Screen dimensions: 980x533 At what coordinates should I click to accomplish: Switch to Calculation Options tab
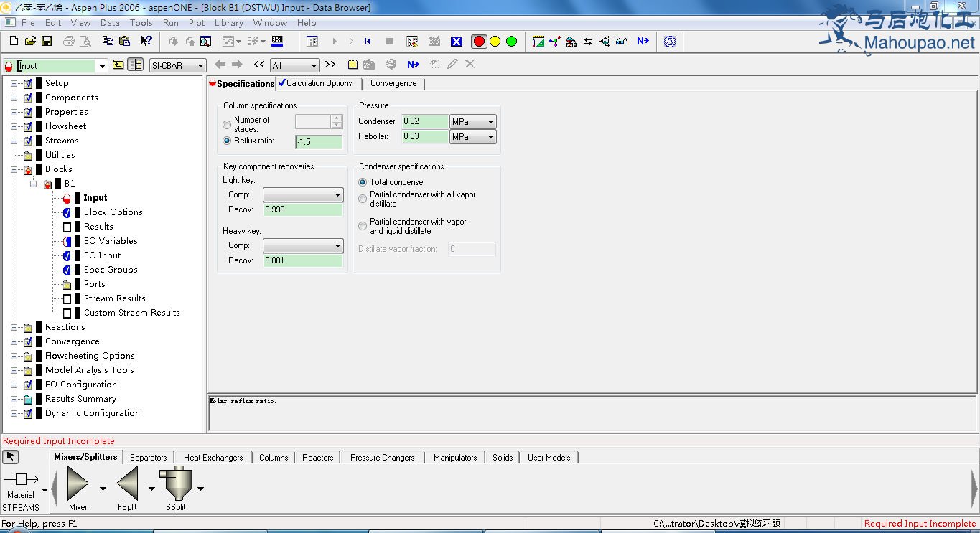tap(319, 83)
